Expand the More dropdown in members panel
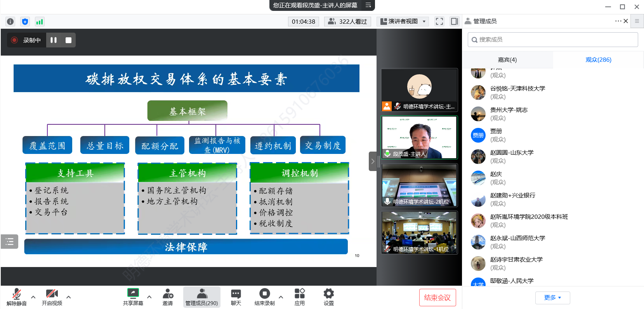The height and width of the screenshot is (309, 644). (552, 298)
